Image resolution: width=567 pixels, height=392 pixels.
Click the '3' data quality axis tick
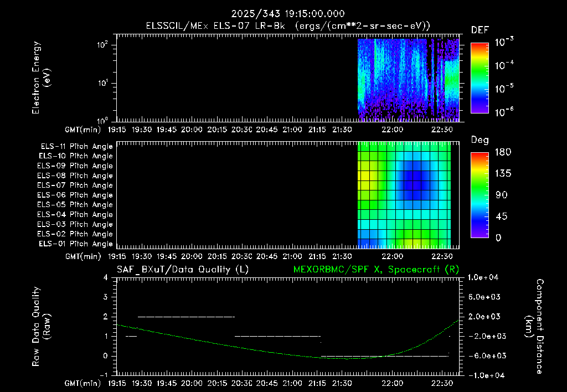pos(106,297)
